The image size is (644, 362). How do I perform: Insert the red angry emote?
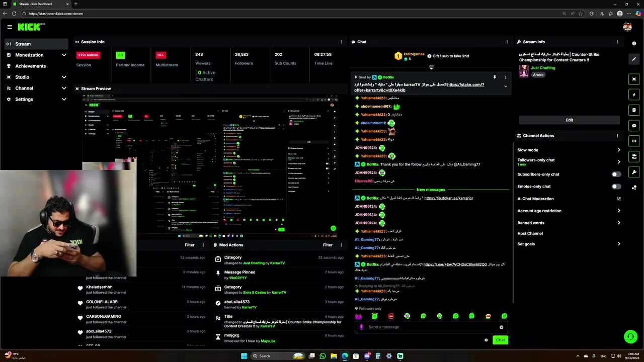click(x=391, y=316)
